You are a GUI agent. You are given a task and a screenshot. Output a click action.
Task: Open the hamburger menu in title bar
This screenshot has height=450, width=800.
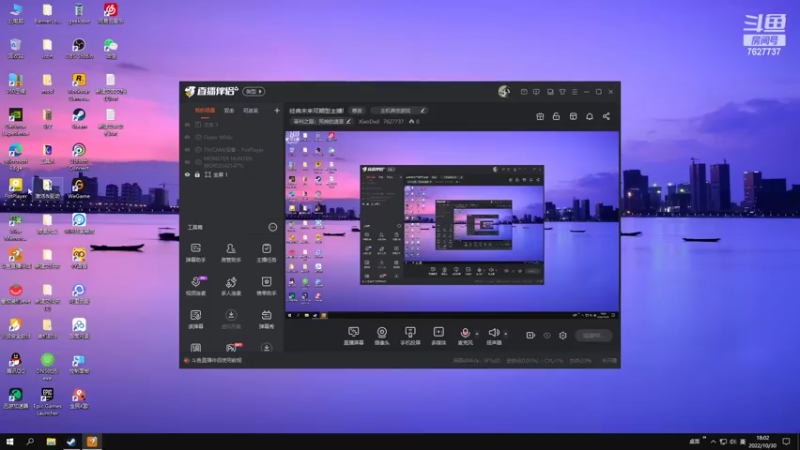click(x=574, y=92)
